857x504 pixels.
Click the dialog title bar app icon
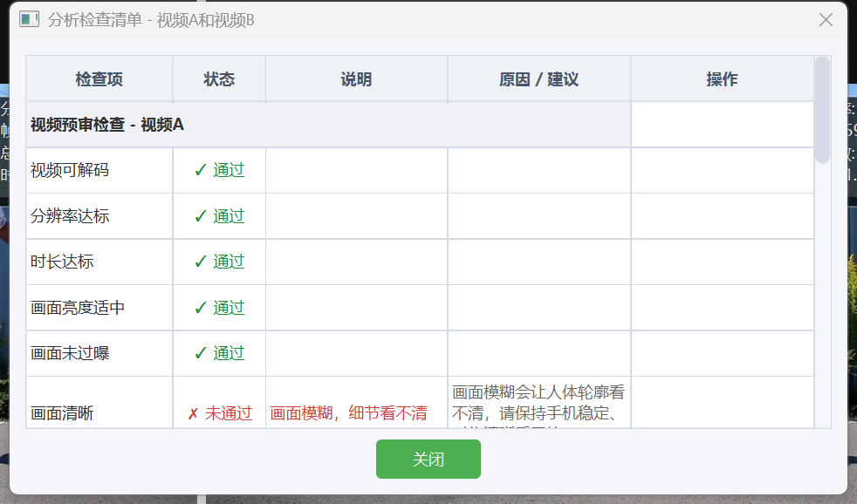[29, 20]
